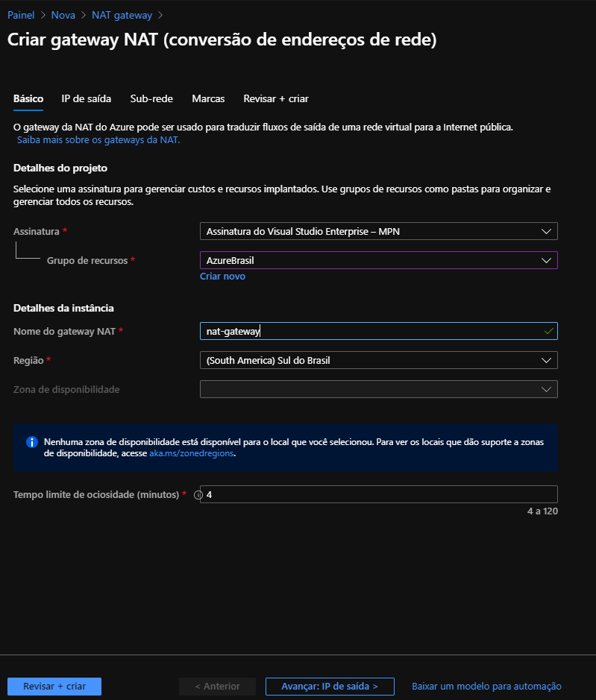This screenshot has height=700, width=596.
Task: Open the Região dropdown
Action: (378, 360)
